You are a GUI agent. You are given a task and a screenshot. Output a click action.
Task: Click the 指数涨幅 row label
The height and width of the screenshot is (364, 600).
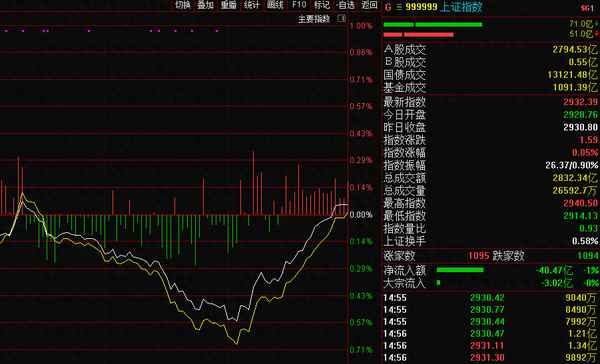coord(404,153)
